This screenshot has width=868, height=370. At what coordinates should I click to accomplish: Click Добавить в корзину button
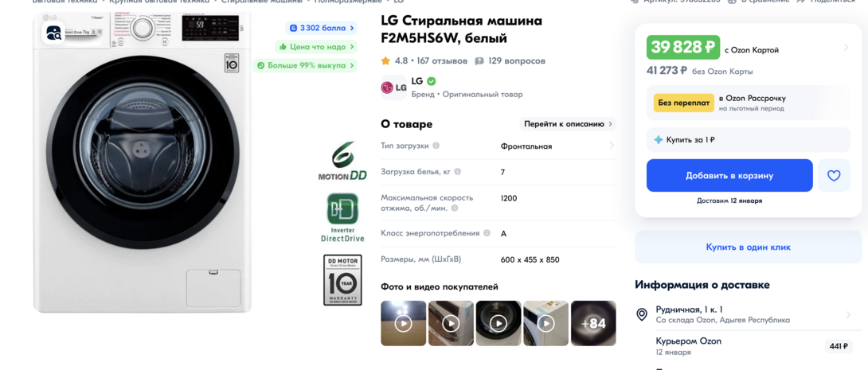coord(729,176)
